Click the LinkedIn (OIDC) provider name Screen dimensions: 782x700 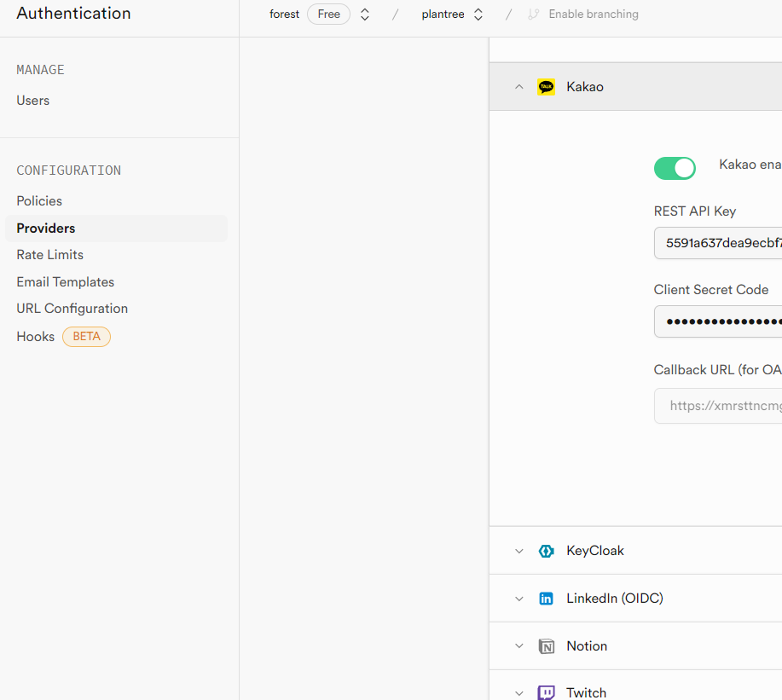pyautogui.click(x=615, y=599)
